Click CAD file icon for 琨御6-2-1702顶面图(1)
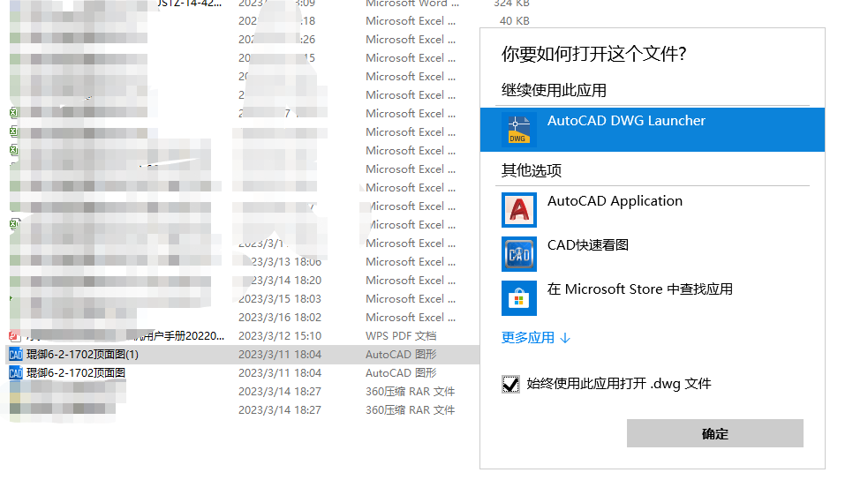This screenshot has width=868, height=495. 16,355
